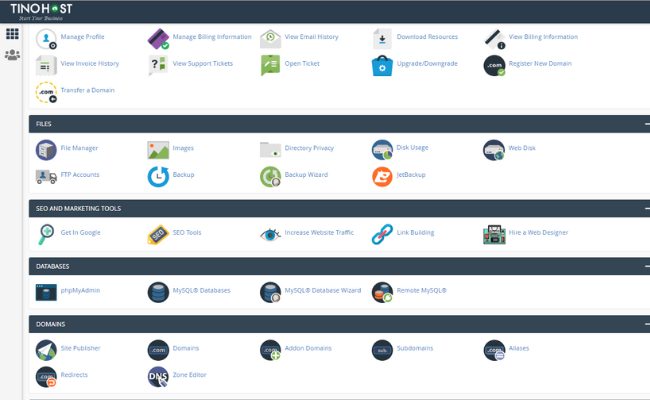This screenshot has width=650, height=400.
Task: Click the Images icon
Action: pyautogui.click(x=158, y=150)
